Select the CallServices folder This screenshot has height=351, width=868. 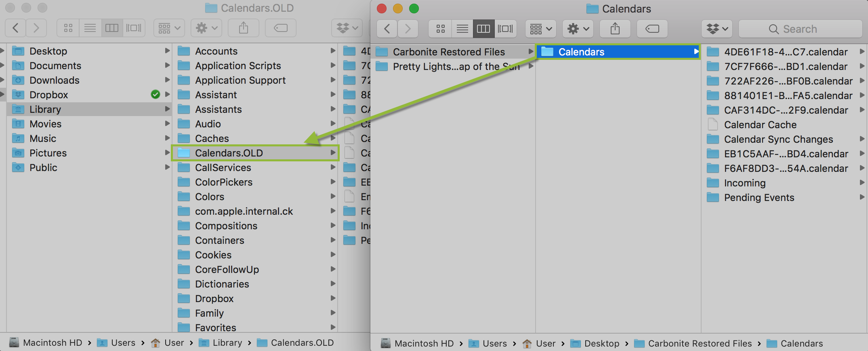coord(255,167)
